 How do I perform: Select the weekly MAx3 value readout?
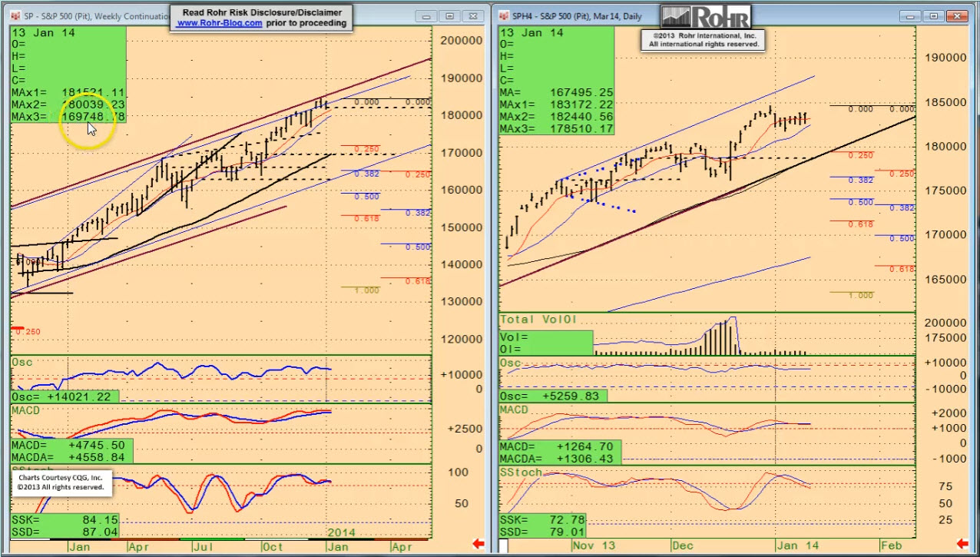68,116
